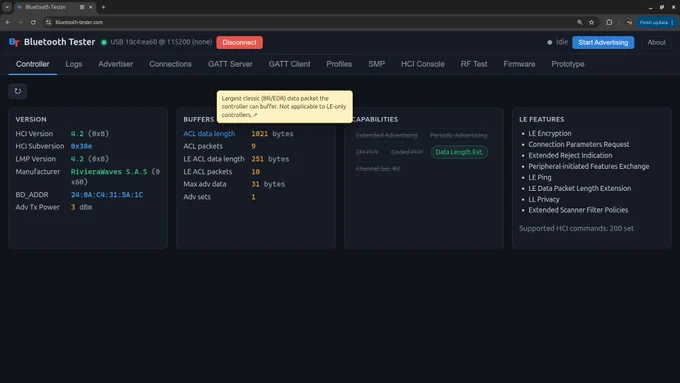Open the GATT Server tab
This screenshot has height=383, width=680.
pos(230,64)
